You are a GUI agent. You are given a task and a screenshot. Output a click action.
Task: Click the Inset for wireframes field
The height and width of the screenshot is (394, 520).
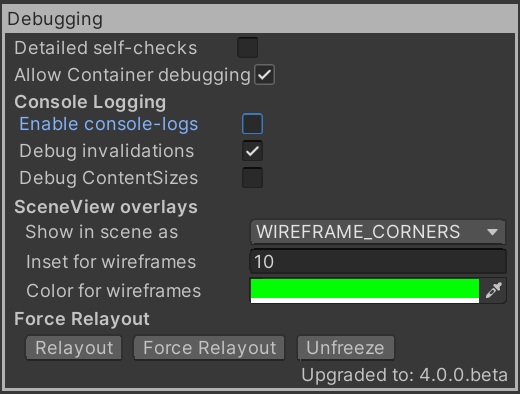pos(378,261)
